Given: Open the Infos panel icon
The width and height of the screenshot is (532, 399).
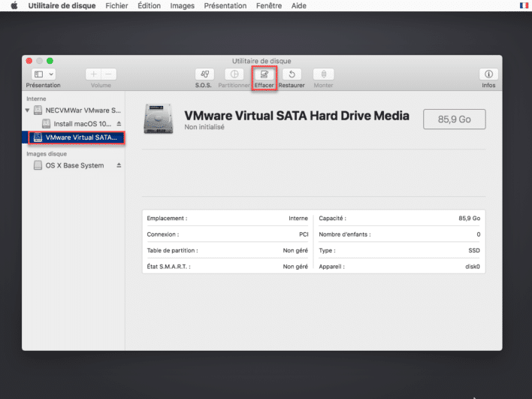Looking at the screenshot, I should click(x=488, y=74).
